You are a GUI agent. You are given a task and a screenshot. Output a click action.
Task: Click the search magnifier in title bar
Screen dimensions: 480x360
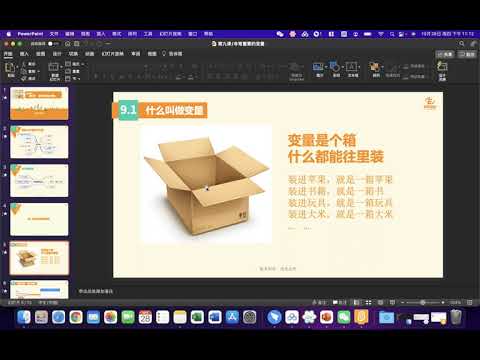(x=462, y=44)
